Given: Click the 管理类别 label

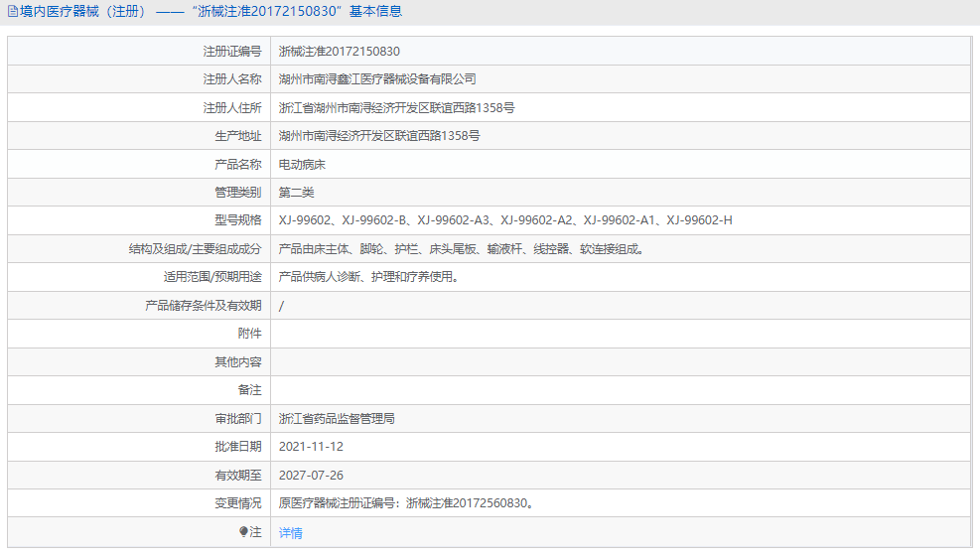Looking at the screenshot, I should point(238,193).
